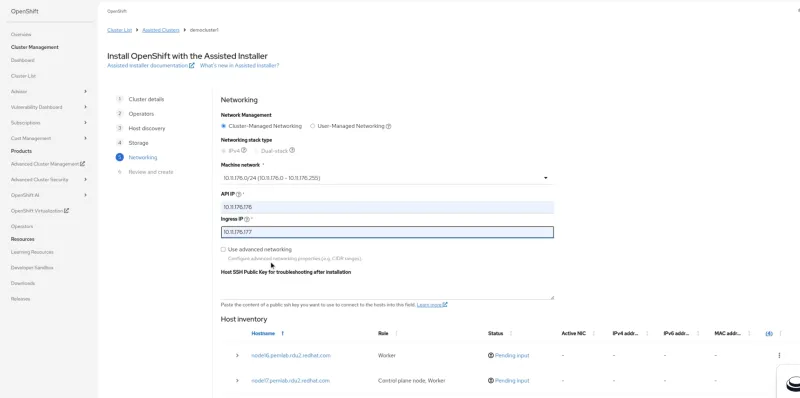Open Assisted Installer documentation link

pyautogui.click(x=151, y=65)
